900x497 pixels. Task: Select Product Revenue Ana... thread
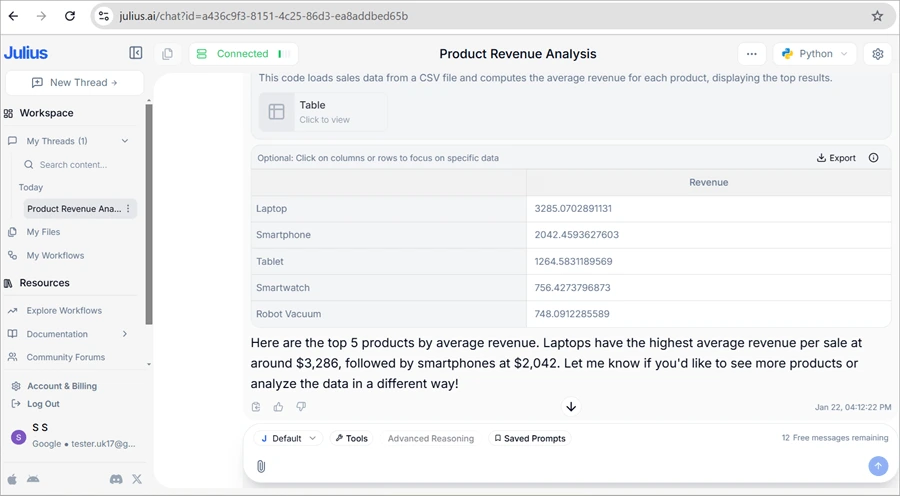click(74, 209)
